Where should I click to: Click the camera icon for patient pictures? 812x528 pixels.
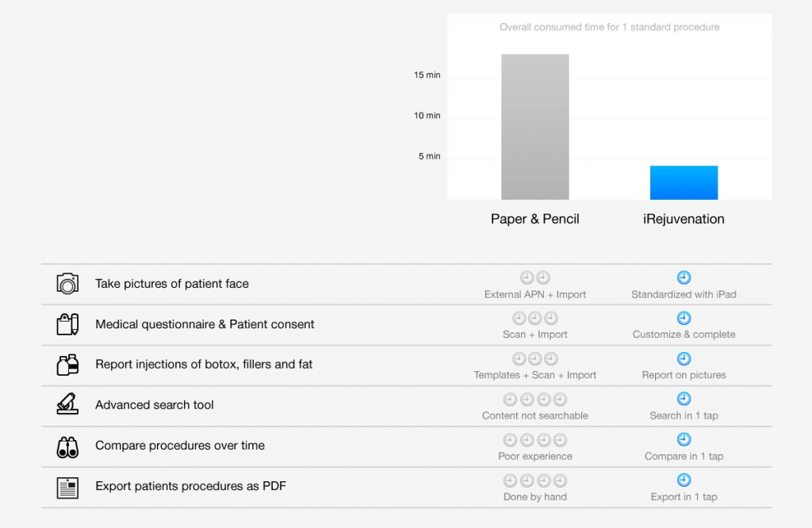click(67, 284)
